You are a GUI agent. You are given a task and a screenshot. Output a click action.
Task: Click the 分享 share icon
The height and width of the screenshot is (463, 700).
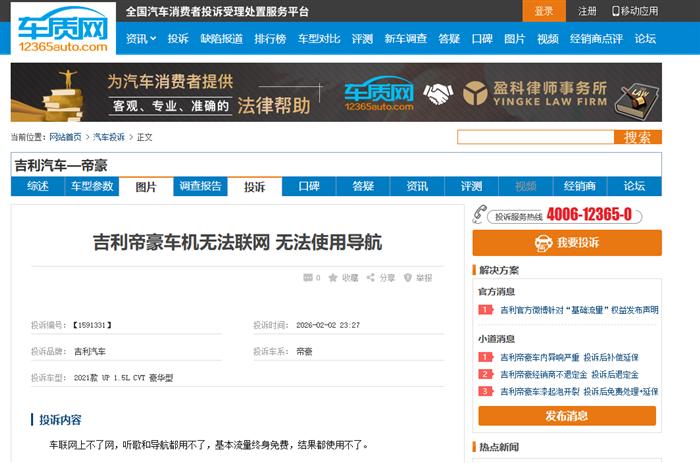pos(371,278)
